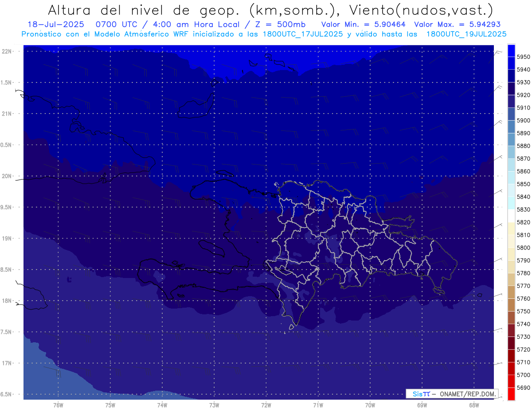Image resolution: width=532 pixels, height=411 pixels.
Task: Click the '0700 UTC / 4:00 am Hora Local' text
Action: pos(168,24)
